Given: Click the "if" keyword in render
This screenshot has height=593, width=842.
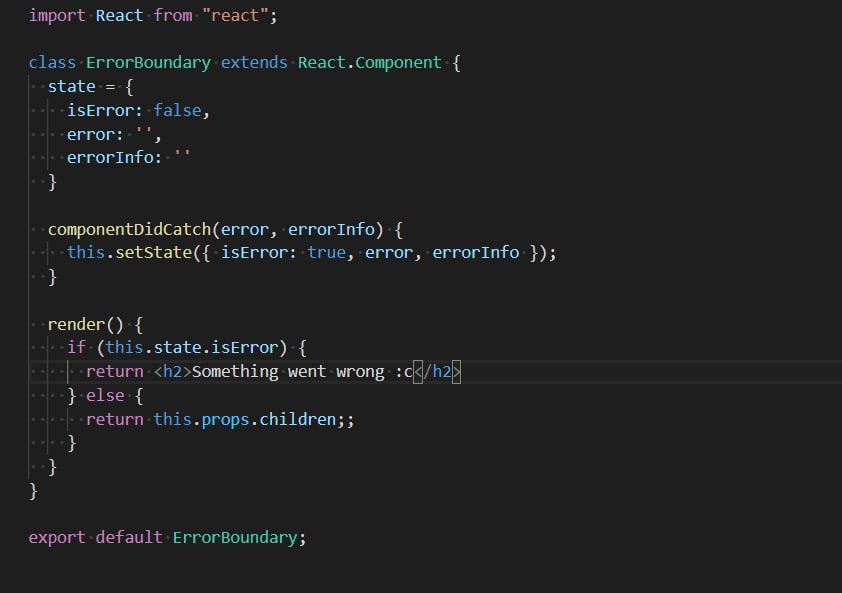Looking at the screenshot, I should (76, 348).
